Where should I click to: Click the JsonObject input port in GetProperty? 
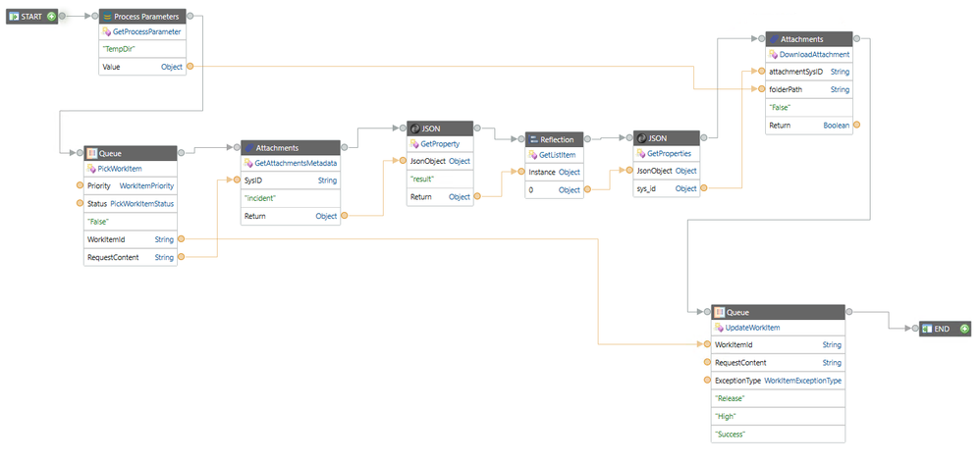tap(403, 161)
